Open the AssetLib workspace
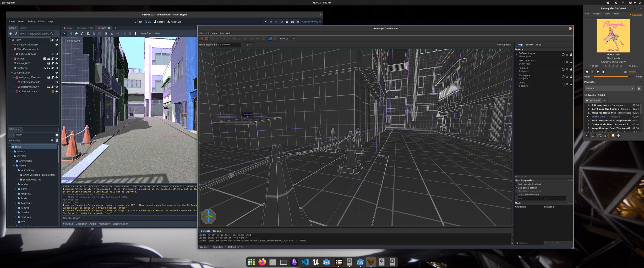Viewport: 644px width, 268px height. tap(174, 22)
